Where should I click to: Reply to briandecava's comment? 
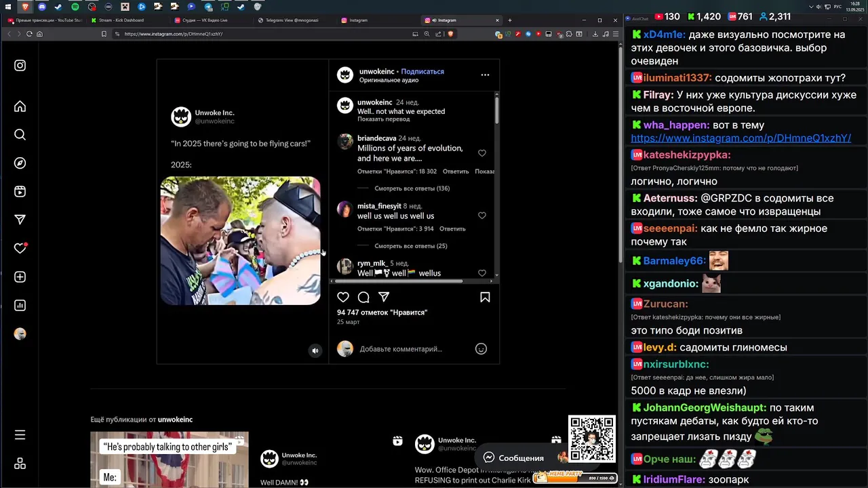pyautogui.click(x=456, y=171)
